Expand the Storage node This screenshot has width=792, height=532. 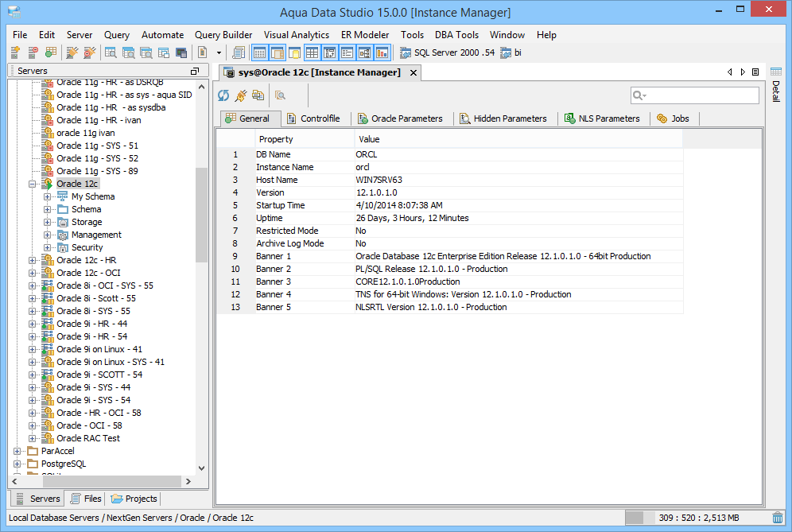pyautogui.click(x=47, y=222)
